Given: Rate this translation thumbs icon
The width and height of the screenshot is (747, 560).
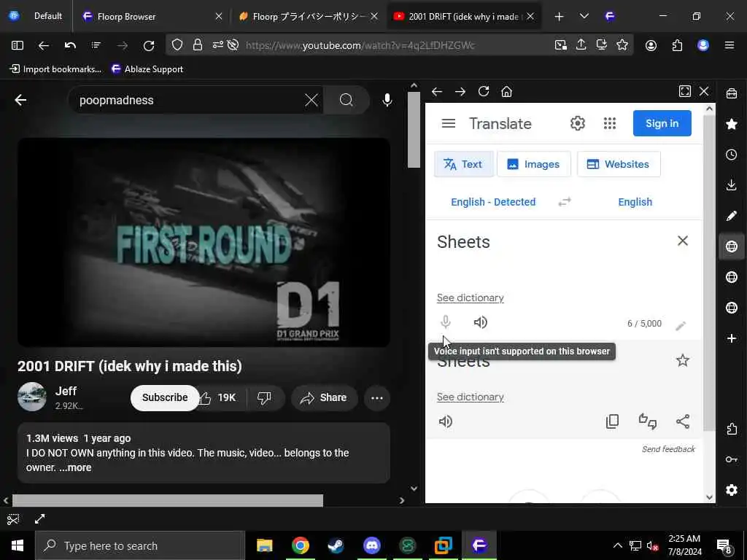Looking at the screenshot, I should click(x=648, y=421).
